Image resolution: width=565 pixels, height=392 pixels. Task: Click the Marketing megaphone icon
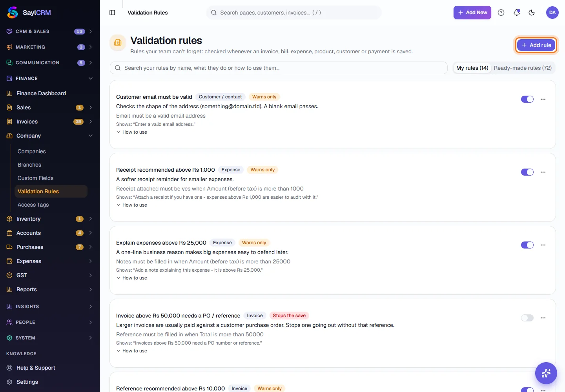(x=9, y=47)
